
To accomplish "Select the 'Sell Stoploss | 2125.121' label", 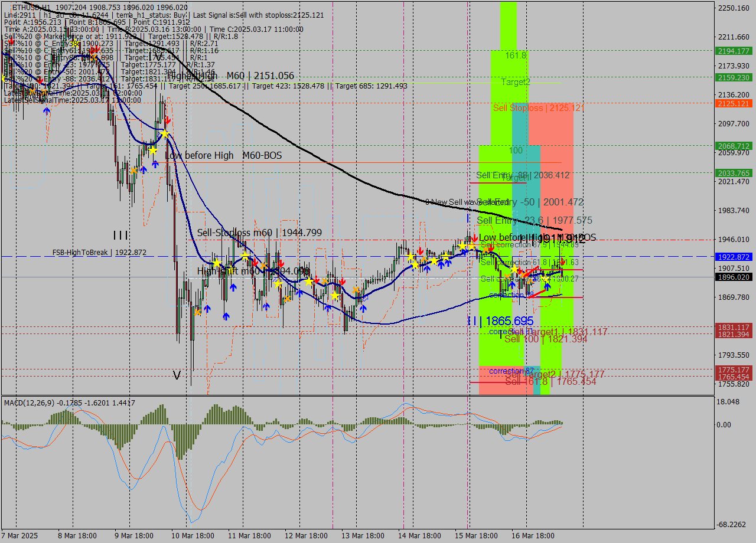I will 538,108.
